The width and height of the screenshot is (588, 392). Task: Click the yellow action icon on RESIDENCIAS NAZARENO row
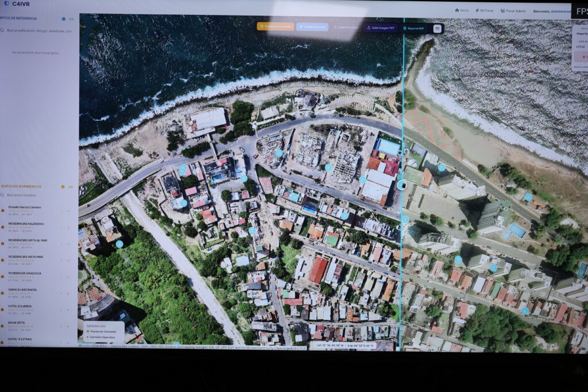point(62,227)
